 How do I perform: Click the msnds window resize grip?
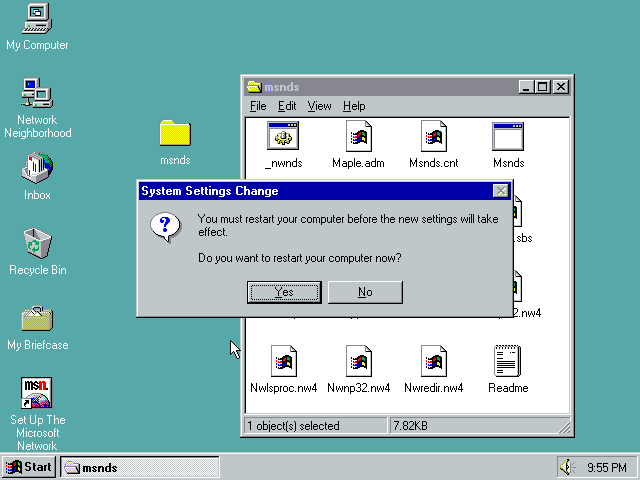tap(564, 427)
